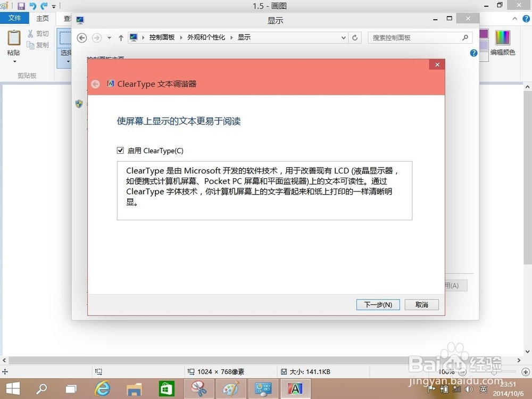Switch to the 主页 ribbon tab
The image size is (532, 399).
click(43, 18)
